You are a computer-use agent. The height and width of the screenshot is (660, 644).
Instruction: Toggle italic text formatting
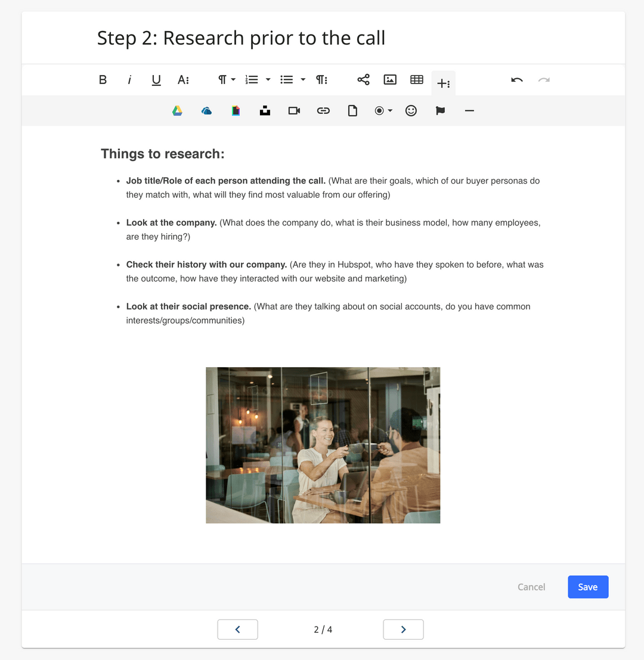coord(129,80)
